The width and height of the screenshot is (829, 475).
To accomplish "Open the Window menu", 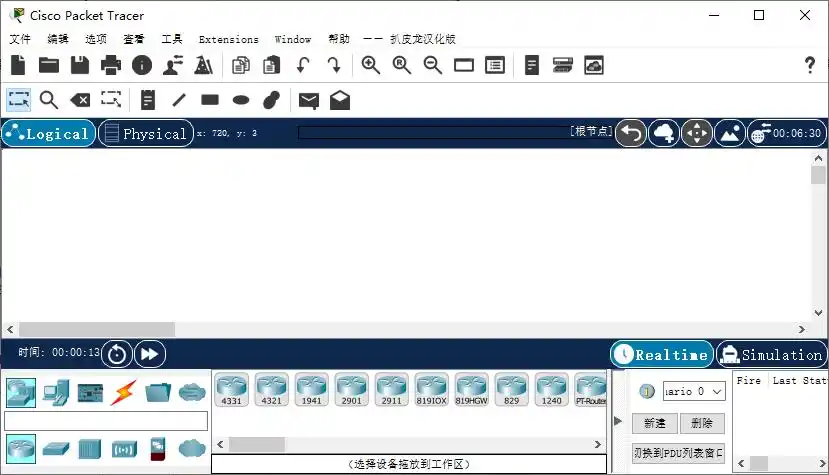I will pos(292,39).
